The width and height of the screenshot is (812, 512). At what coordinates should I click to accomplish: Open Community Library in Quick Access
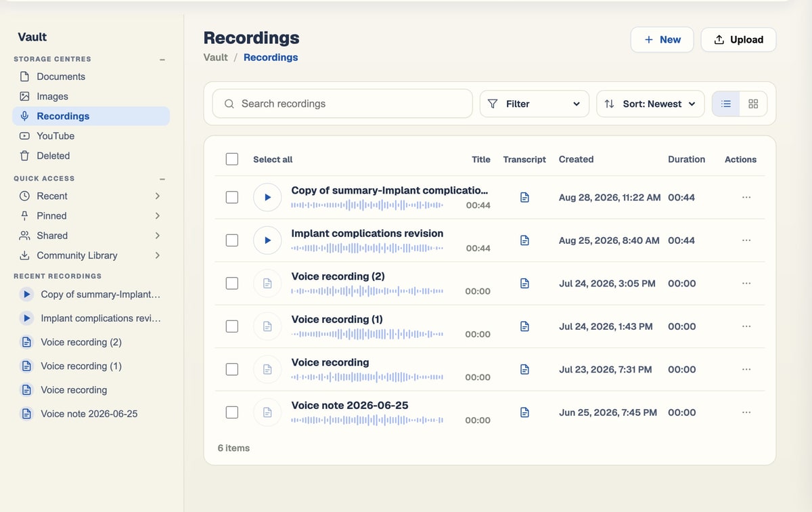point(91,255)
